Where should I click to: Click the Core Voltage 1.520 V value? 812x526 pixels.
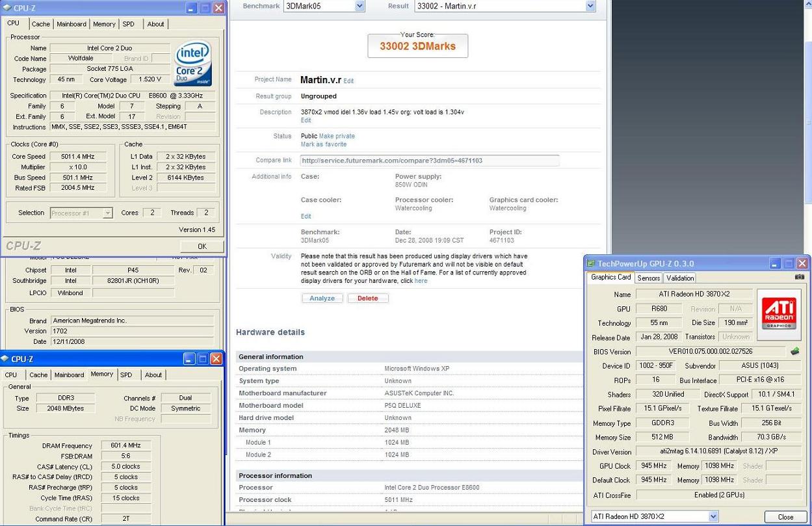(x=150, y=79)
